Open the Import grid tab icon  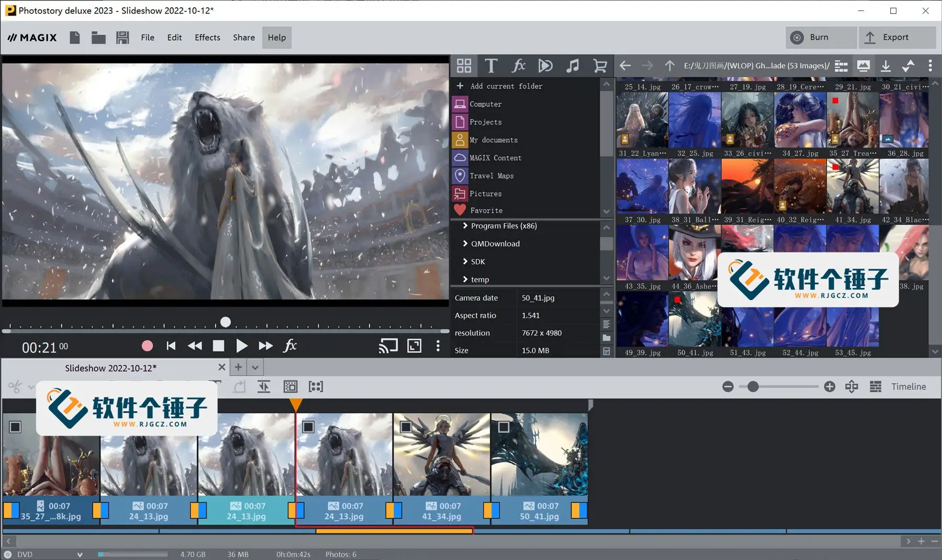(x=464, y=65)
